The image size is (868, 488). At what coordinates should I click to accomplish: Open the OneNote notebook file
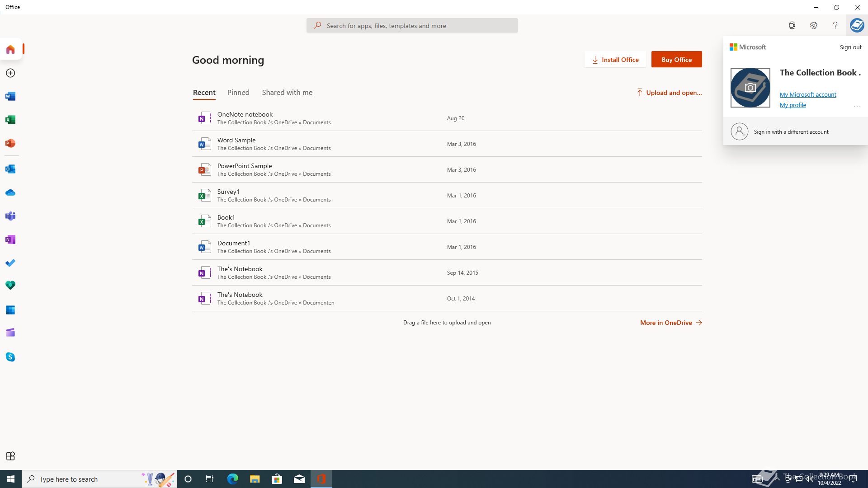coord(447,118)
